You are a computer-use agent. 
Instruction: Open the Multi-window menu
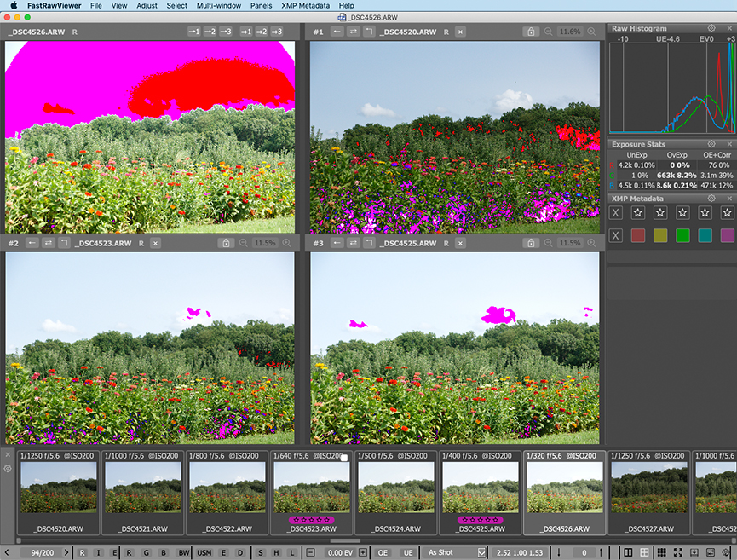tap(217, 5)
